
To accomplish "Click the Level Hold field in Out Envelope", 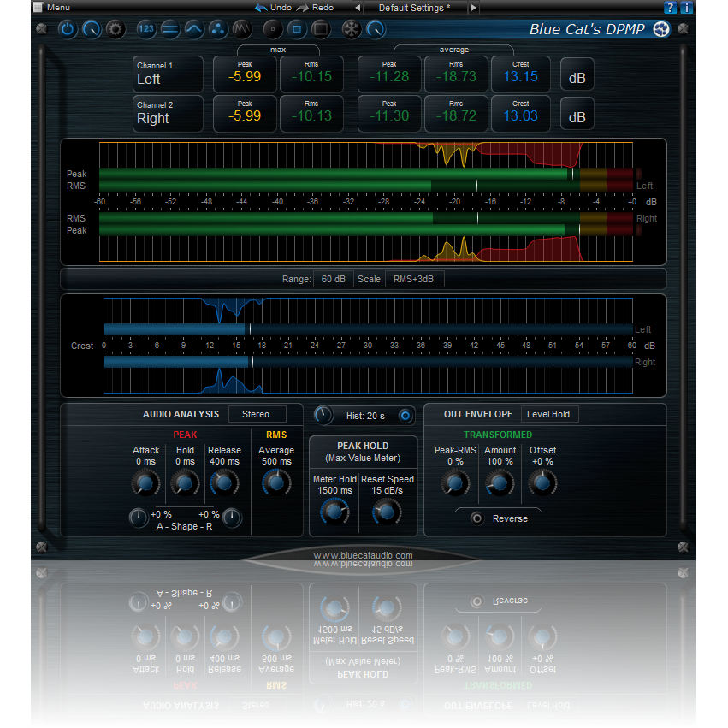I will (x=549, y=414).
